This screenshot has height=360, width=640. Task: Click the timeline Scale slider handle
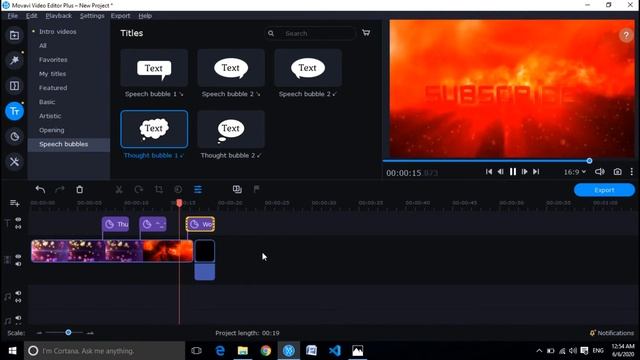coord(69,333)
